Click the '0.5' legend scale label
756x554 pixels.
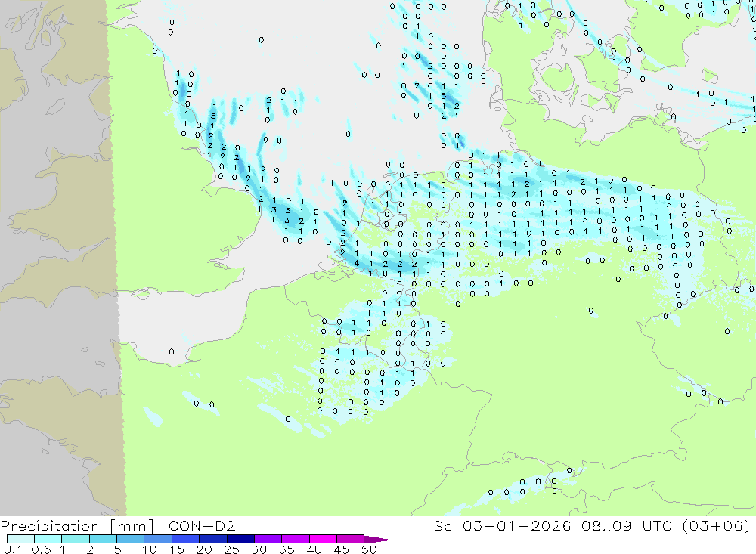(x=41, y=549)
